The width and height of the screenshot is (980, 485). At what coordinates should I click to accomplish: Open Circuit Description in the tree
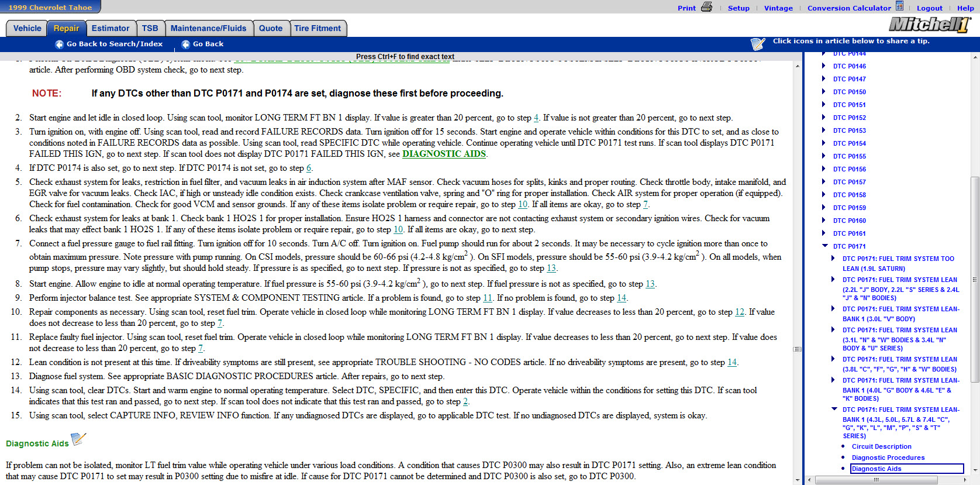882,446
